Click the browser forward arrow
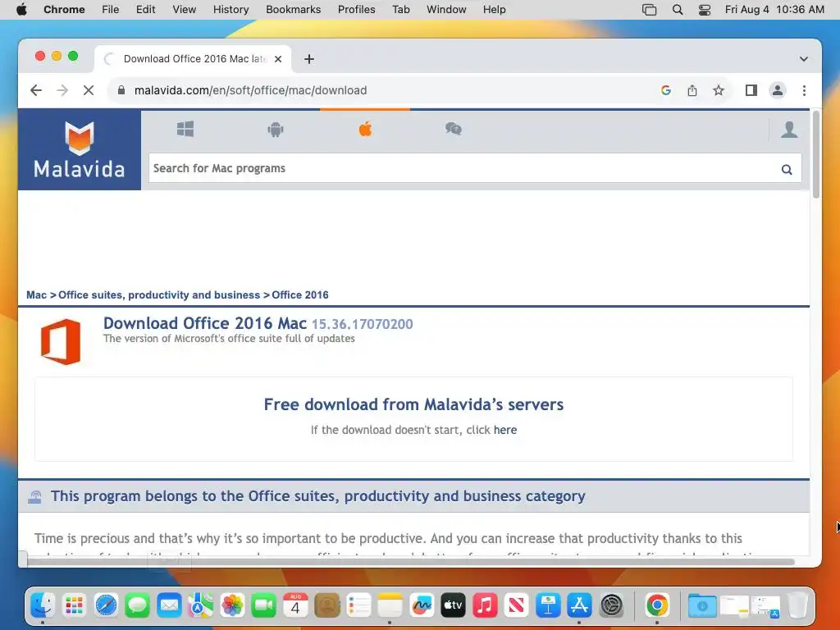840x630 pixels. tap(62, 90)
